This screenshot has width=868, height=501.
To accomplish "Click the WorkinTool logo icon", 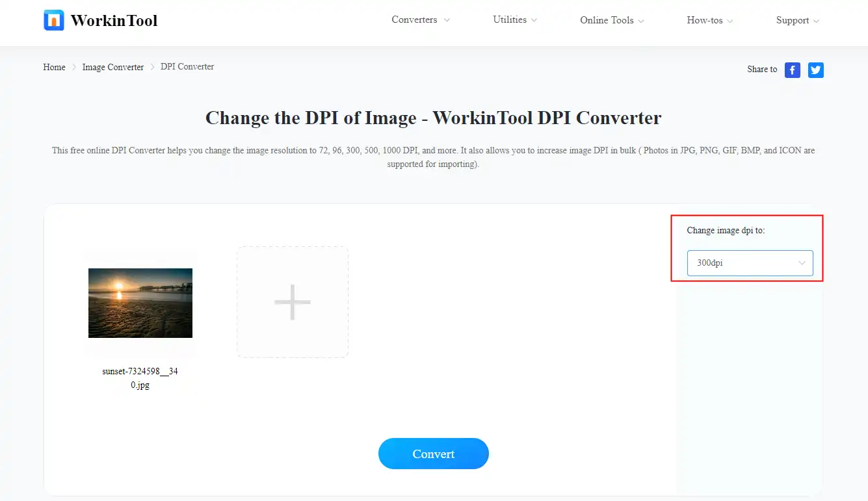I will tap(54, 20).
